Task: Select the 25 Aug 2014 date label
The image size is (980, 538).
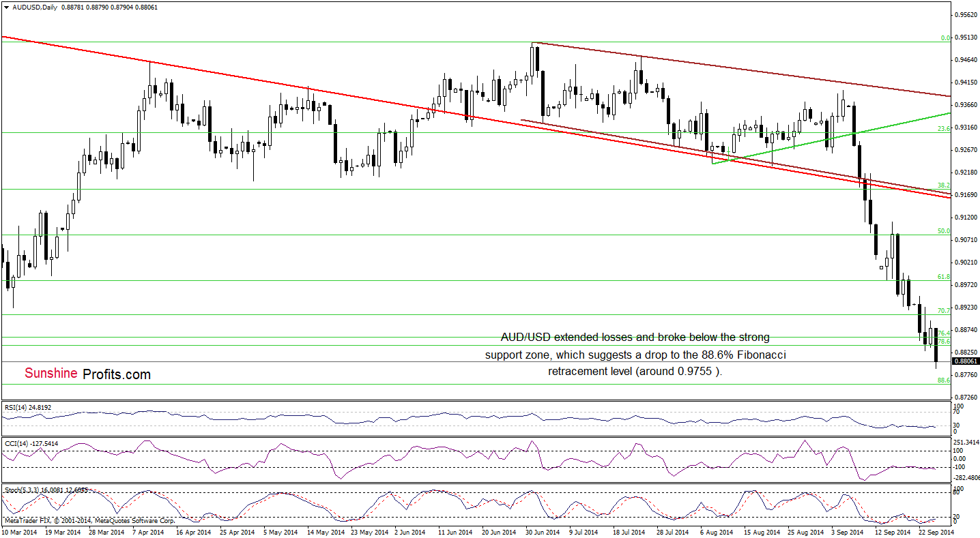Action: click(x=807, y=531)
